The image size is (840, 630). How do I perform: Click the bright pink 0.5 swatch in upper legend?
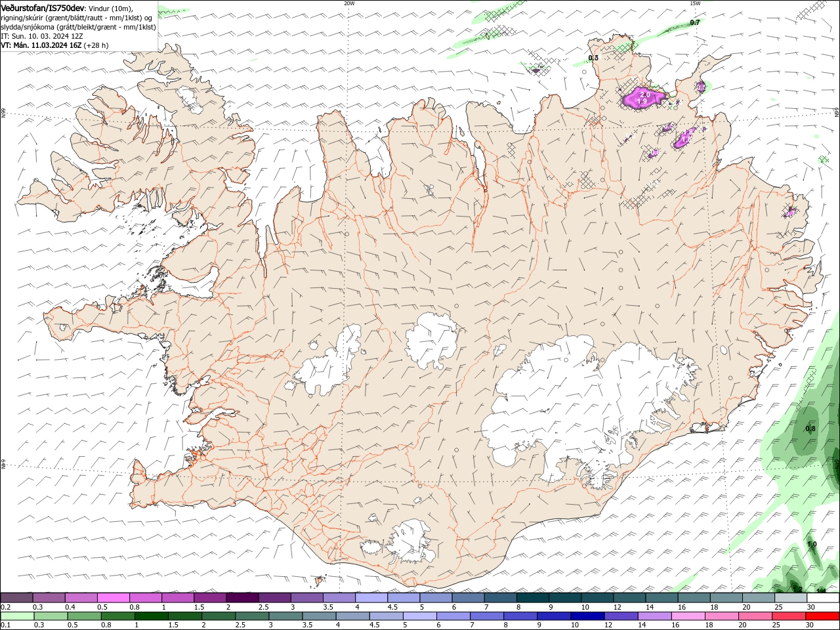pyautogui.click(x=113, y=598)
